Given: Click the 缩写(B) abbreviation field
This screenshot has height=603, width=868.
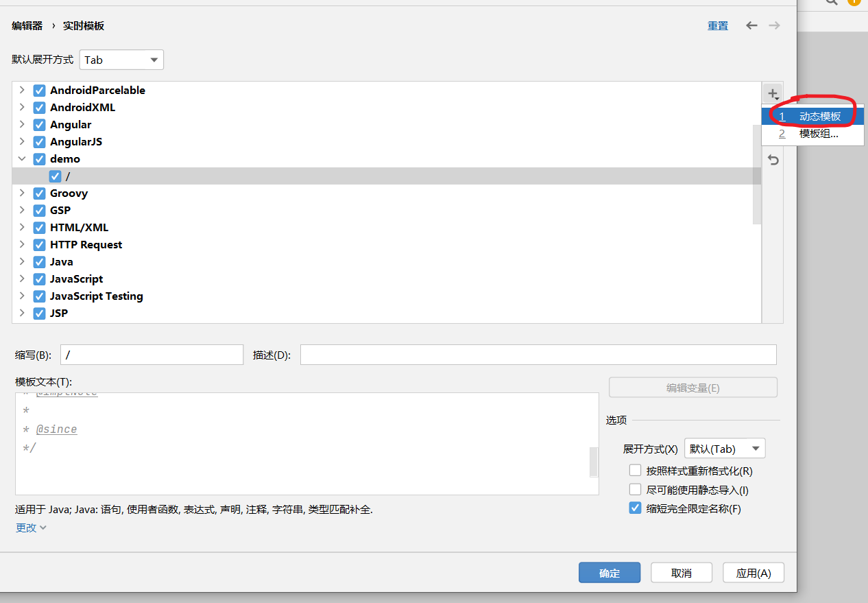Looking at the screenshot, I should click(x=152, y=355).
